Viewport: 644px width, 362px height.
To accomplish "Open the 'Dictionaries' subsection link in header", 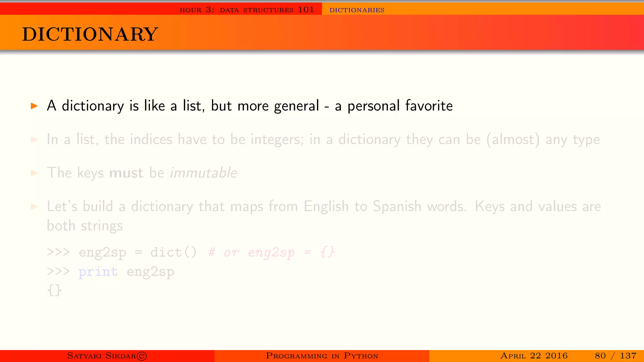I will (x=357, y=10).
